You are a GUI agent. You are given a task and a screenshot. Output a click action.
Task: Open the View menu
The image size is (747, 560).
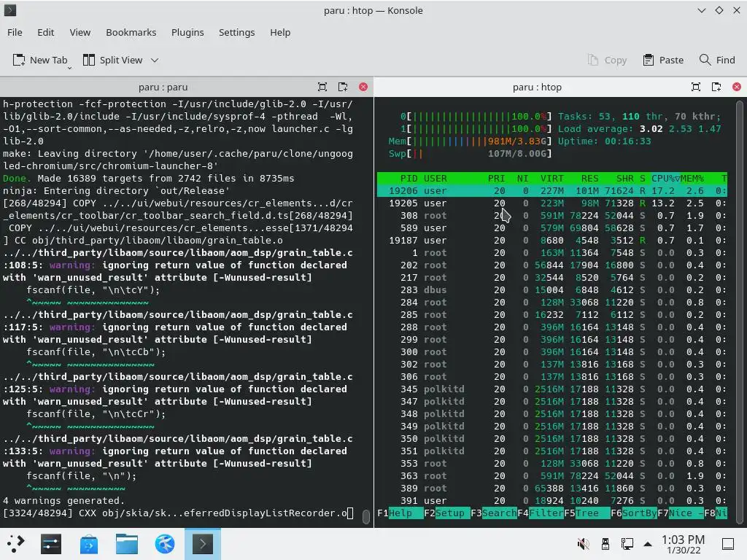(x=80, y=32)
